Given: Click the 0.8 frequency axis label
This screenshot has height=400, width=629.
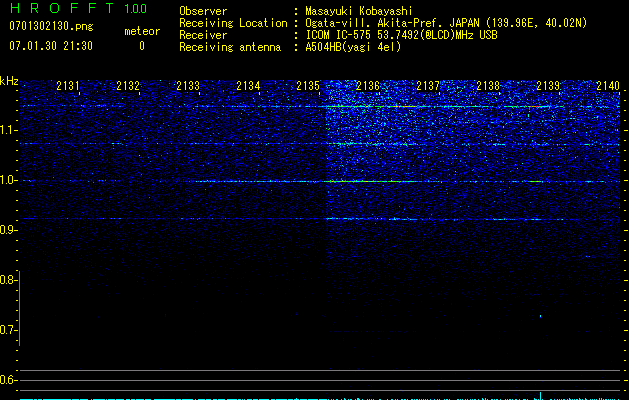Looking at the screenshot, I should [8, 280].
